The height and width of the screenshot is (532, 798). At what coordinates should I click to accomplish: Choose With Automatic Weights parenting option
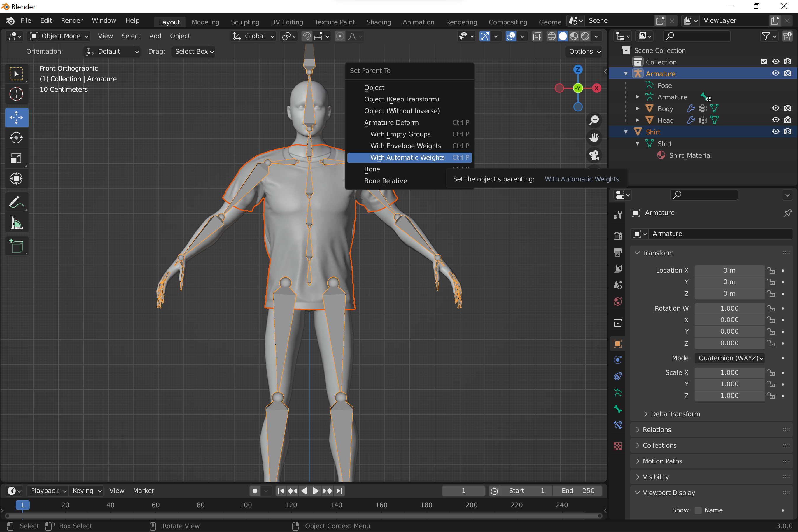pyautogui.click(x=407, y=157)
